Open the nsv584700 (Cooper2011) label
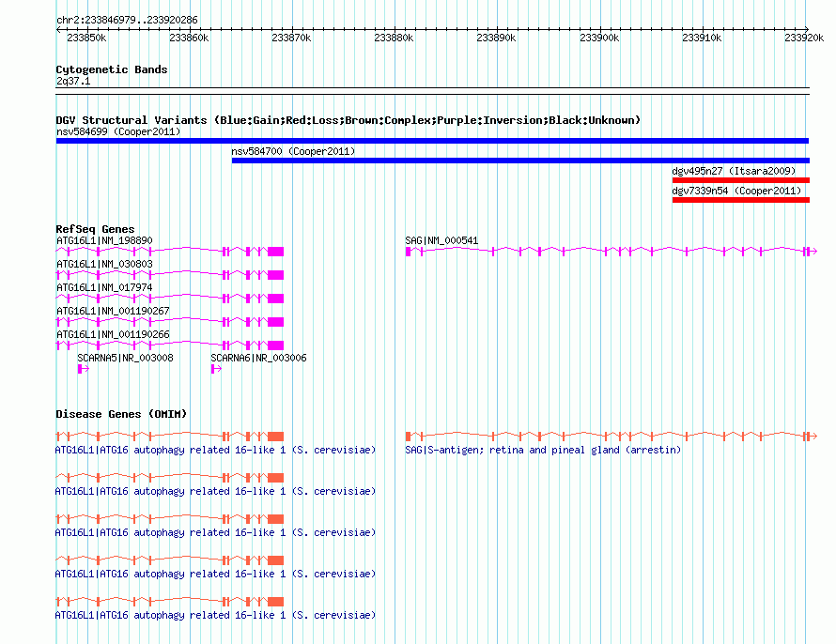The image size is (836, 644). pos(293,151)
